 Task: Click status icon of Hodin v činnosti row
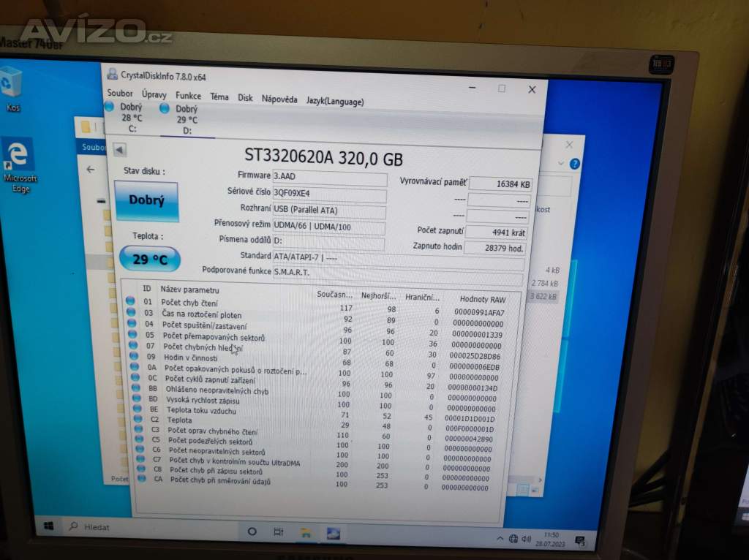pyautogui.click(x=135, y=356)
